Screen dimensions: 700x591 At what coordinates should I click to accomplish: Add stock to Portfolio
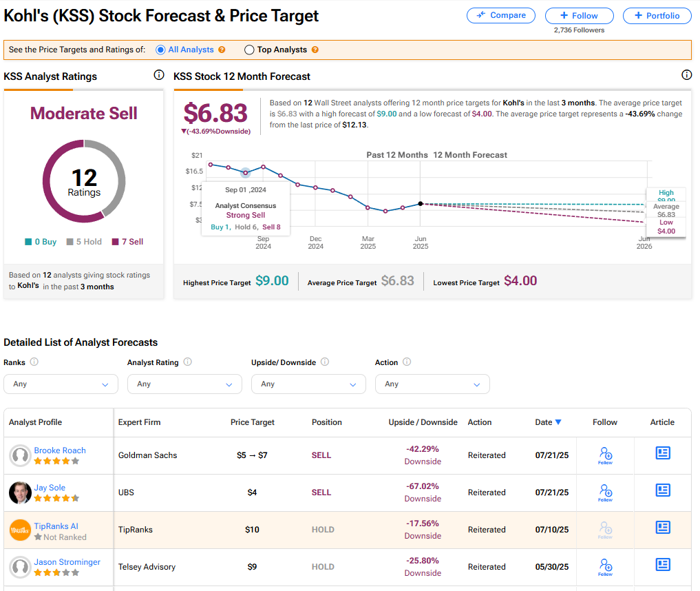(657, 15)
